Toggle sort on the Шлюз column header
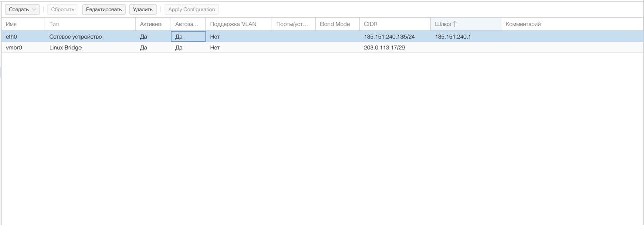Screen dimensions: 644x225 click(465, 24)
